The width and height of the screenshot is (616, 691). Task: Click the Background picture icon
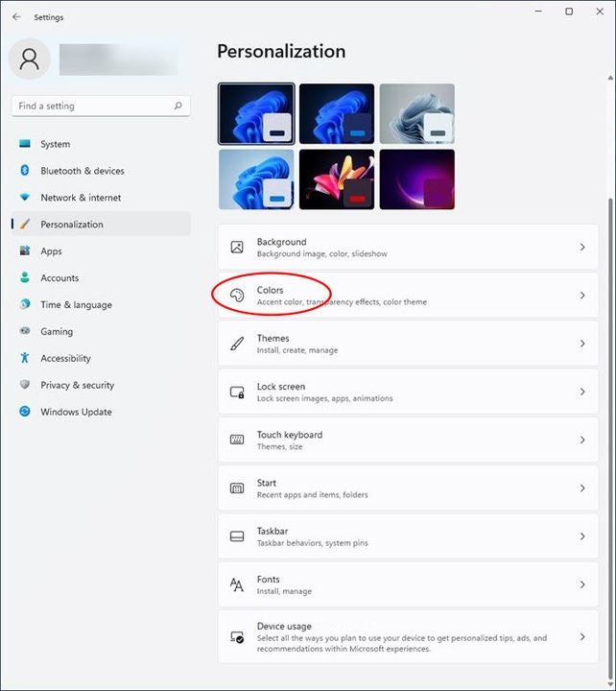(x=237, y=248)
